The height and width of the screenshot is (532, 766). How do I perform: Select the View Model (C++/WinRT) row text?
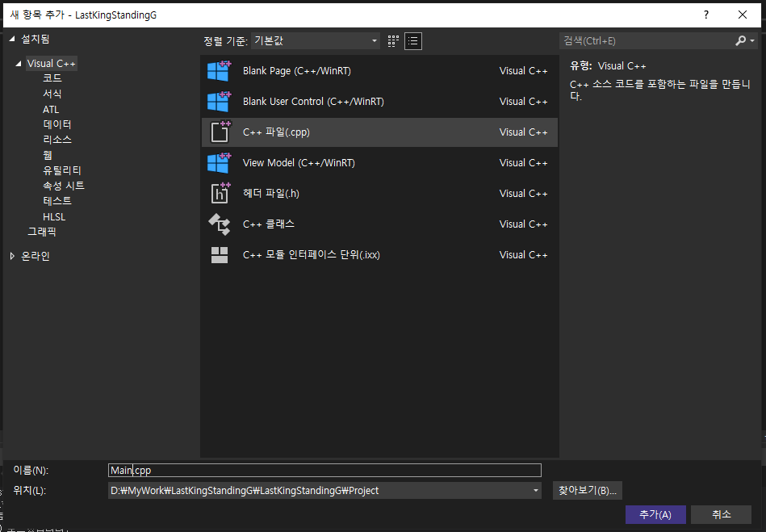coord(299,163)
